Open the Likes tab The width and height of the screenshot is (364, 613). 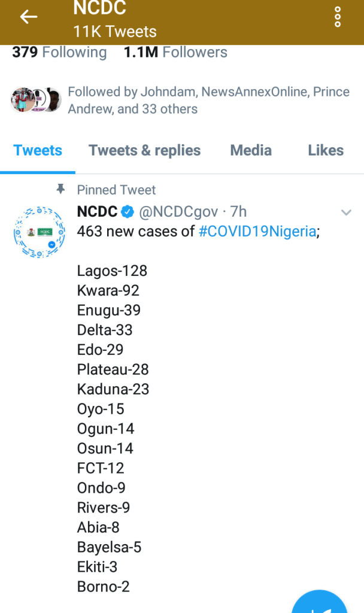click(326, 150)
